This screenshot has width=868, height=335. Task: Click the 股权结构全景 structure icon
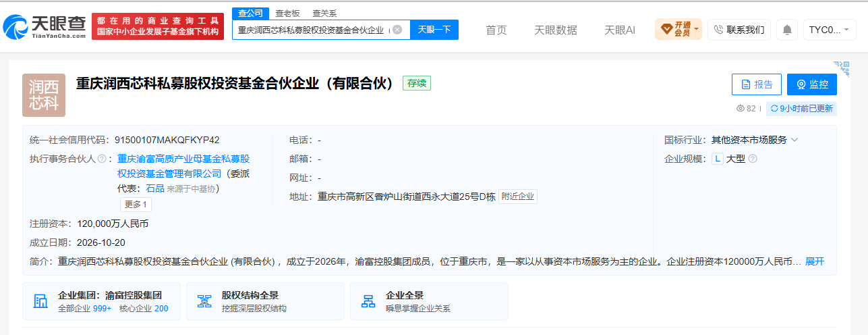[204, 301]
